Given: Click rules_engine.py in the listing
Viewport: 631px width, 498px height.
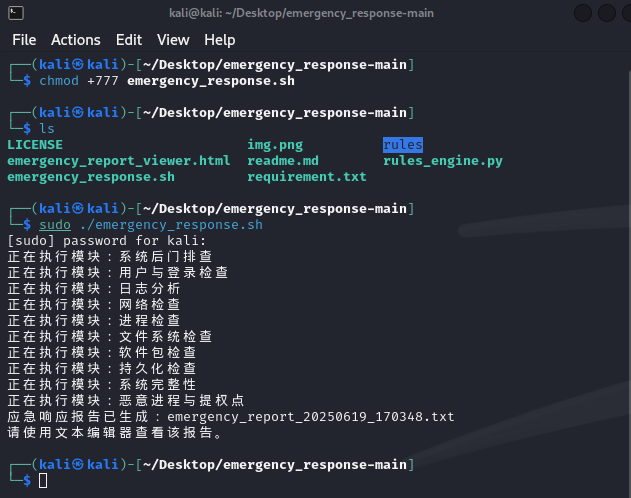Looking at the screenshot, I should pyautogui.click(x=443, y=161).
